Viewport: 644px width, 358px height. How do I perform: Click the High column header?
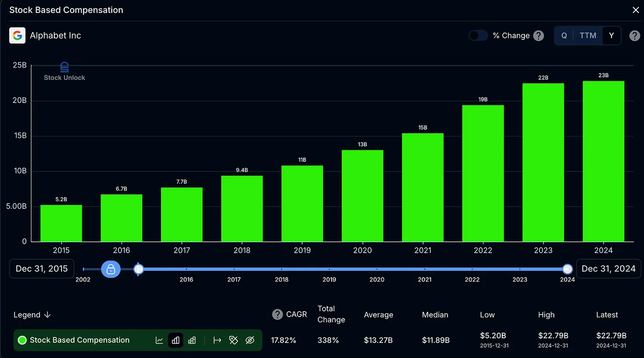[546, 315]
